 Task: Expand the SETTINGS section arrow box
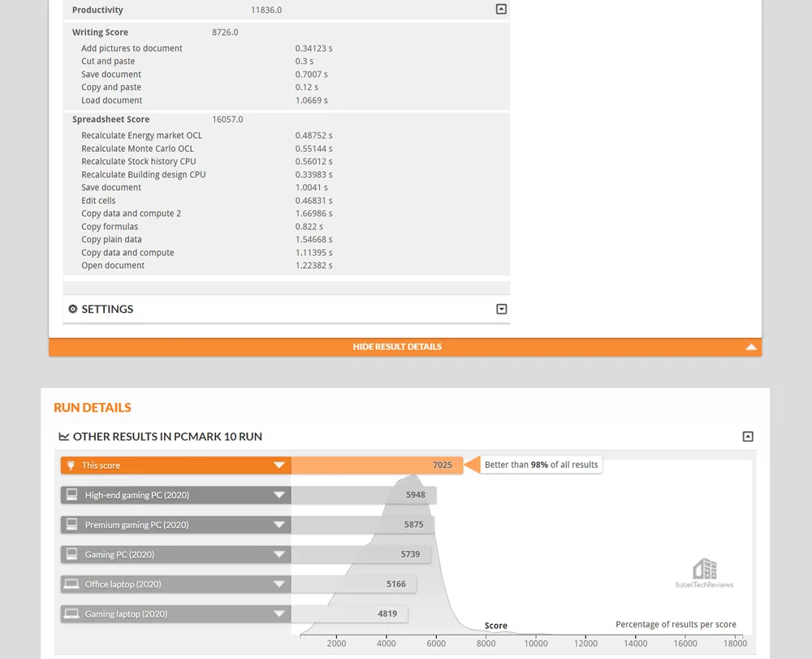click(501, 309)
